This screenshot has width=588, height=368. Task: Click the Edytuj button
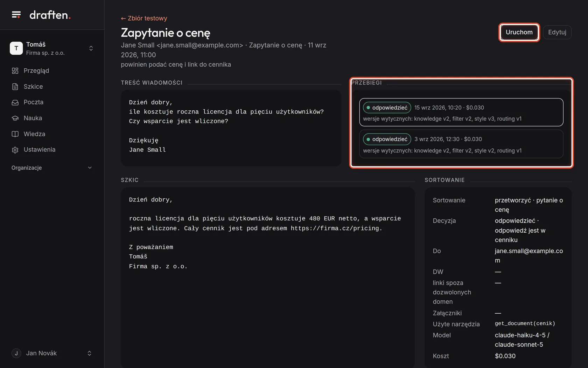point(557,32)
